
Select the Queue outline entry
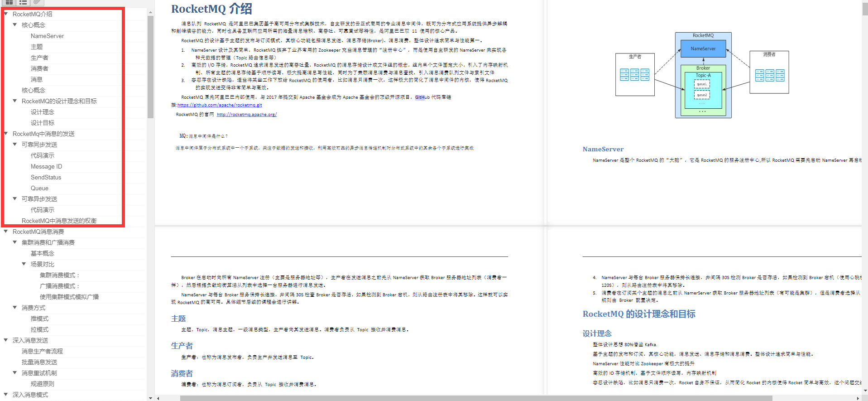click(x=39, y=188)
